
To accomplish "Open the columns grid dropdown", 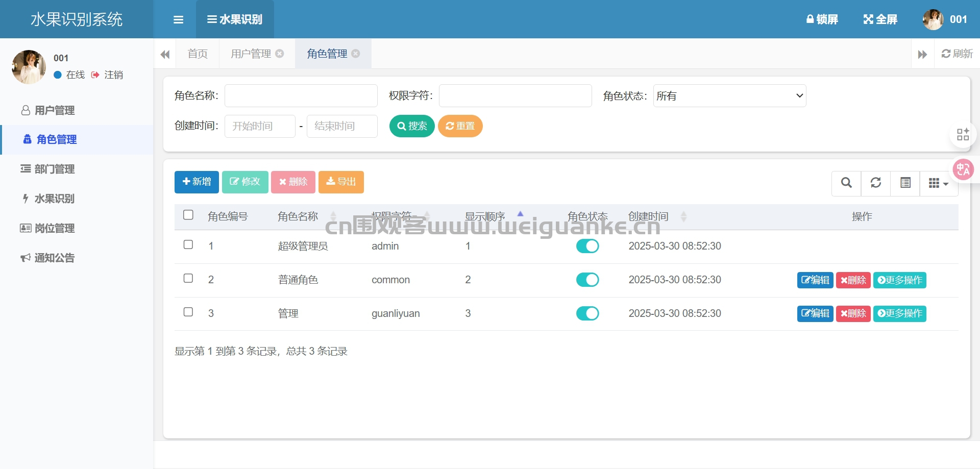I will tap(939, 183).
